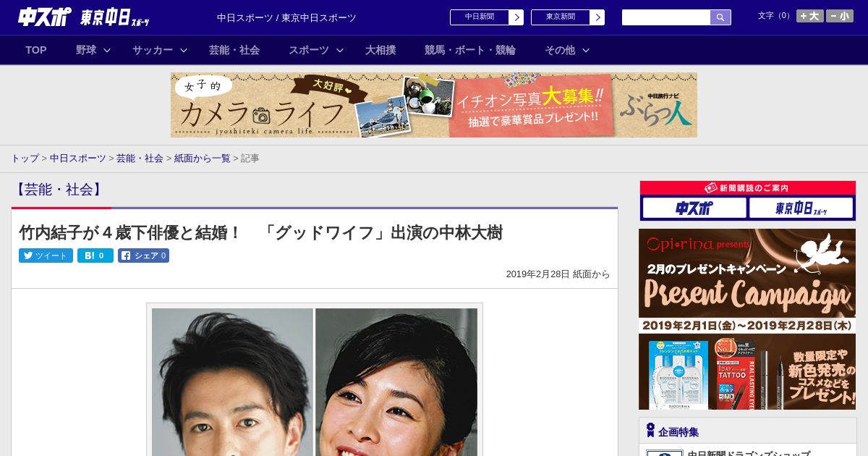This screenshot has width=868, height=456.
Task: Click arrow next to 東京新聞 button
Action: tap(597, 17)
